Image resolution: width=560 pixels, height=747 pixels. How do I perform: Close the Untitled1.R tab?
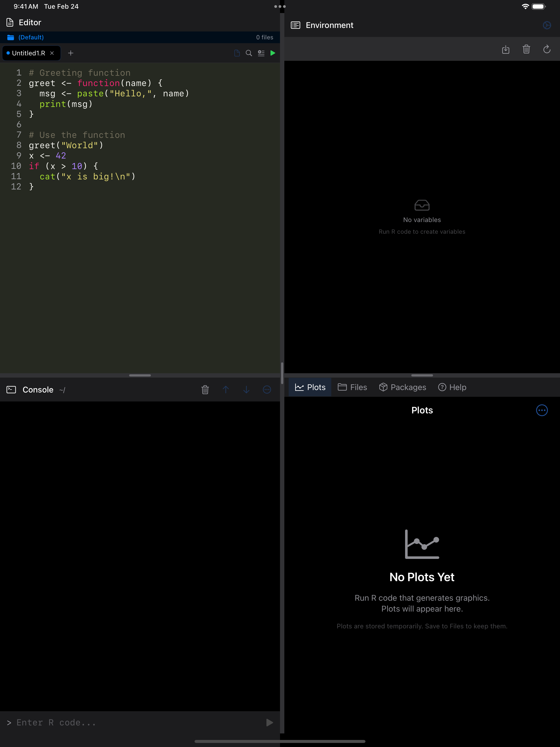click(x=52, y=53)
